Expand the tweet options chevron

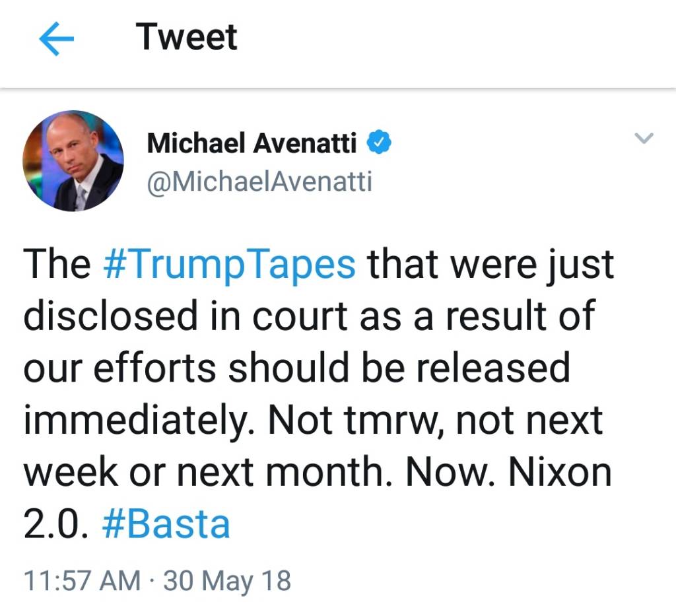coord(644,138)
